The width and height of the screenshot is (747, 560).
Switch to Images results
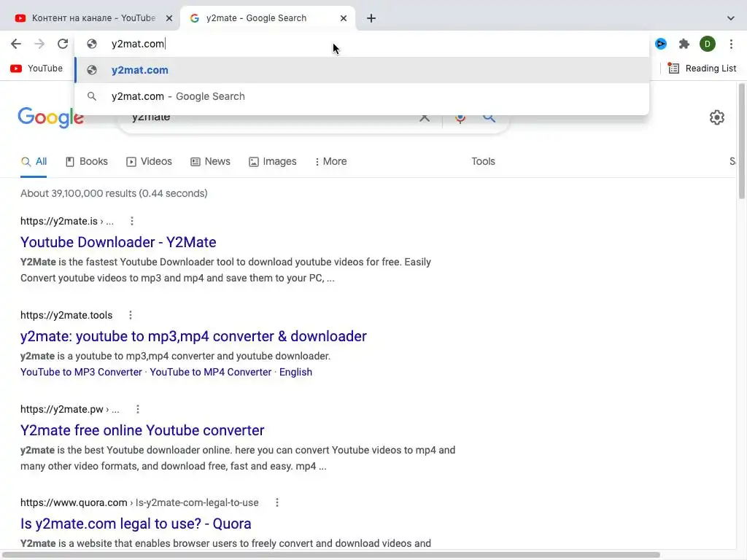[273, 161]
